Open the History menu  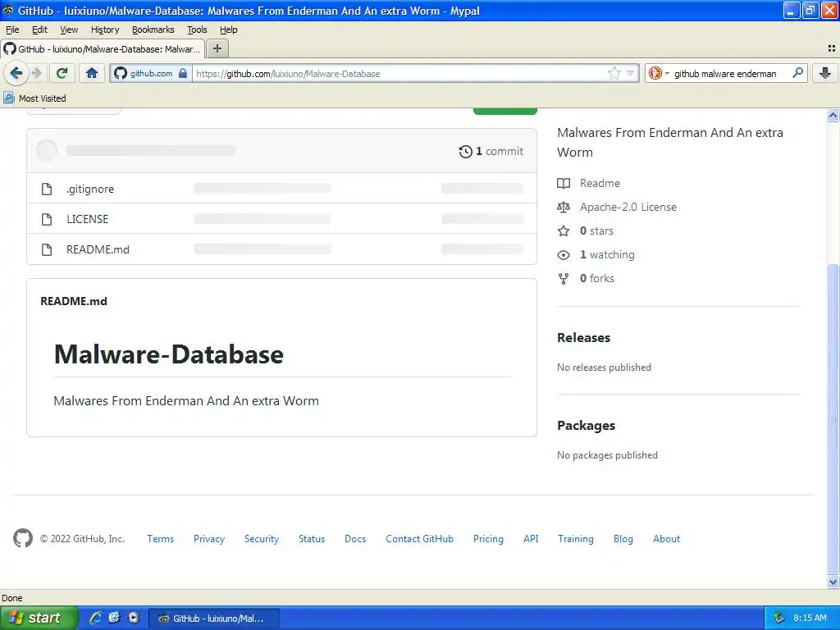coord(105,30)
